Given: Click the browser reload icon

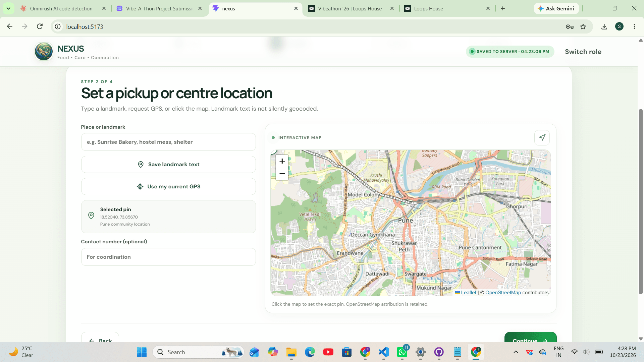Looking at the screenshot, I should (x=40, y=26).
